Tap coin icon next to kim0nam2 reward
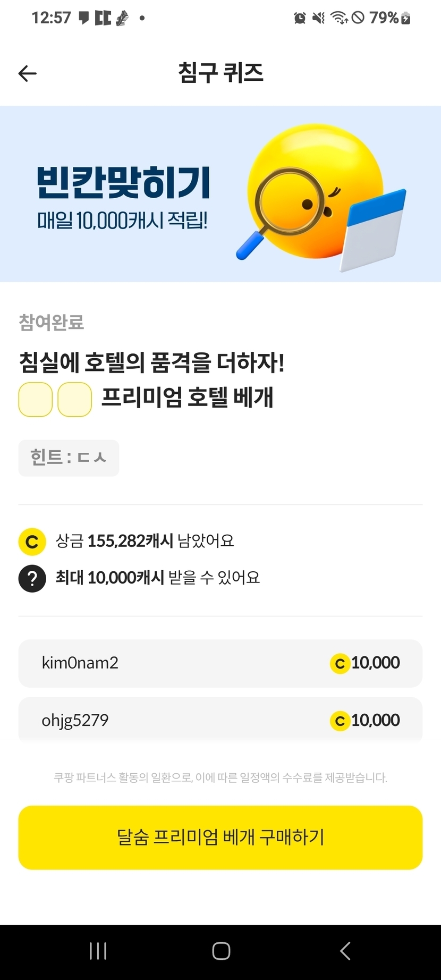441x980 pixels. (x=340, y=663)
